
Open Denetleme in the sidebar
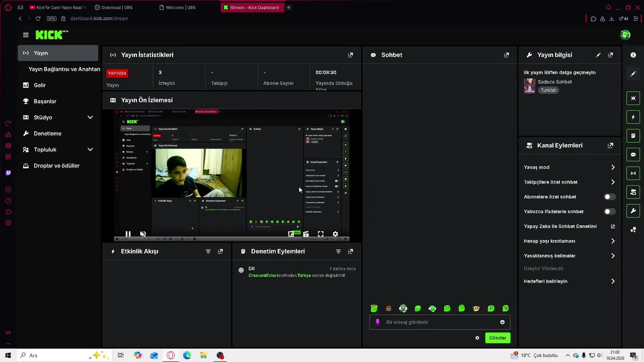point(58,133)
